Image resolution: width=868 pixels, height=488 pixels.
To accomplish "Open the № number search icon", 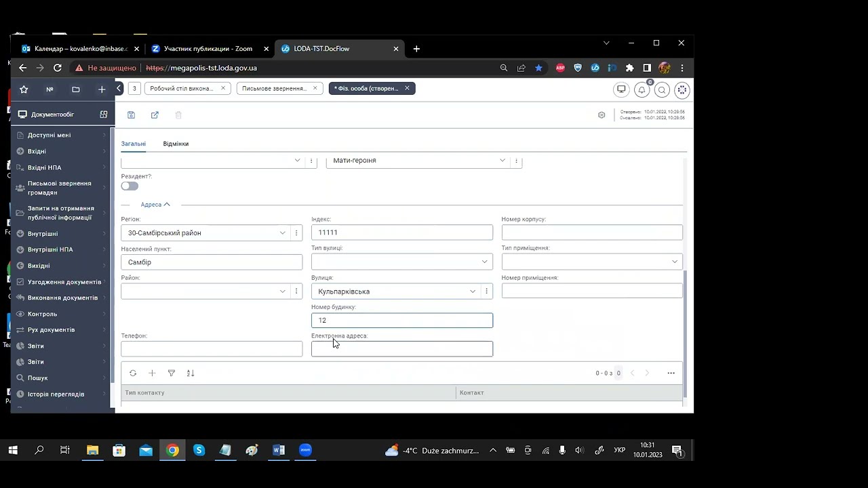I will (x=50, y=89).
